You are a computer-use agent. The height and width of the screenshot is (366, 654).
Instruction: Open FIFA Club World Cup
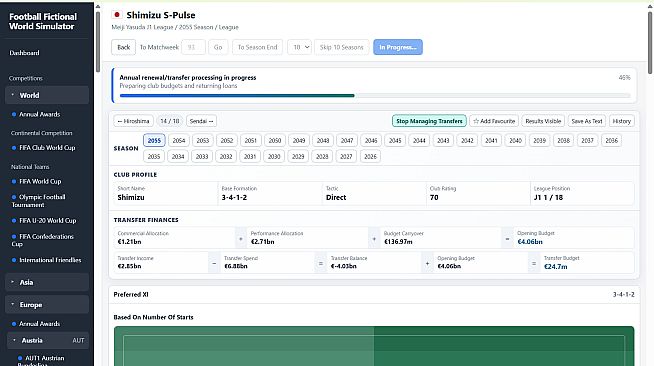pos(47,148)
